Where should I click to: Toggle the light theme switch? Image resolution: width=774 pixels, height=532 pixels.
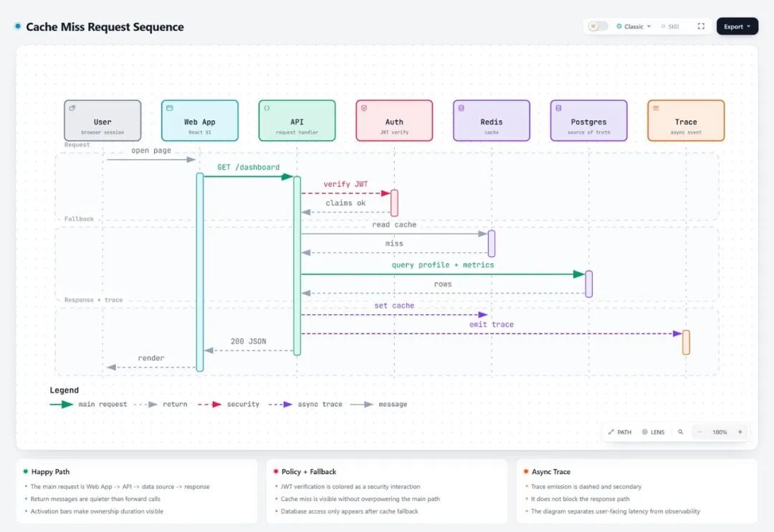(598, 26)
